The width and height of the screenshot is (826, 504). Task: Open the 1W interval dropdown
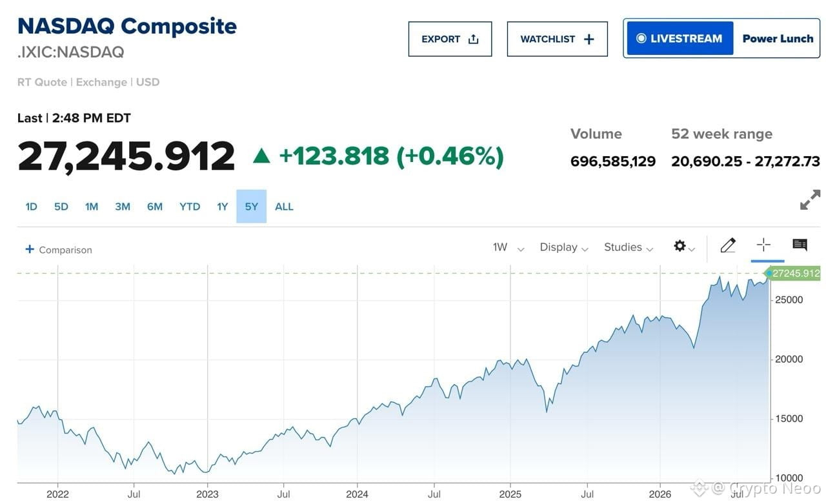pos(508,247)
